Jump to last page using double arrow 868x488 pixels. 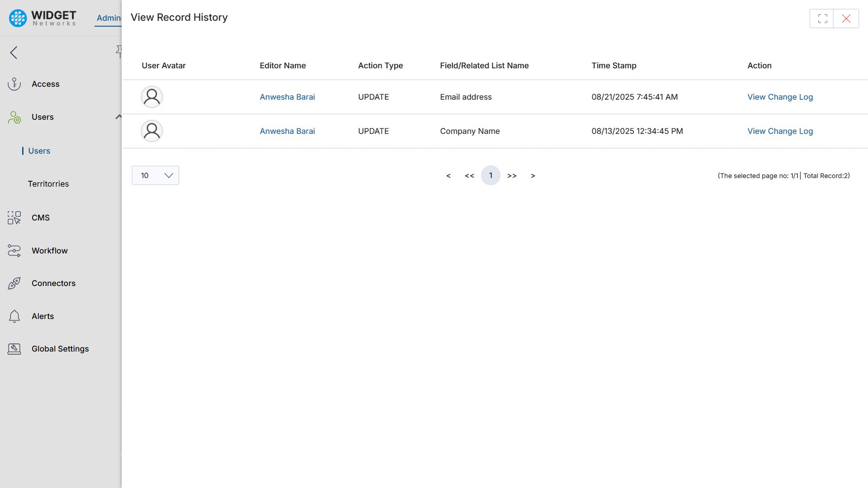click(x=512, y=175)
